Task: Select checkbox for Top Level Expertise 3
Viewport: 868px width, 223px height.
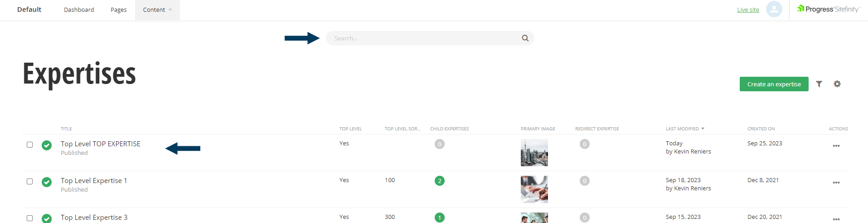Action: point(30,218)
